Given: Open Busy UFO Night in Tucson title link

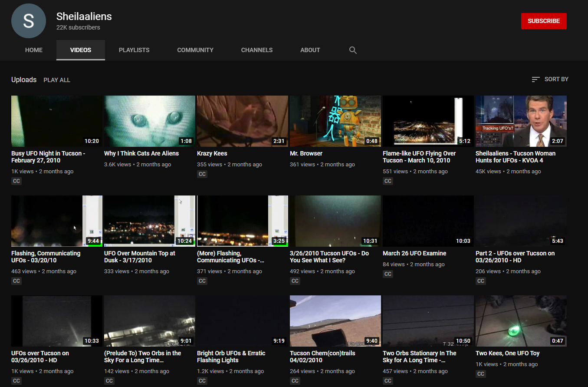Looking at the screenshot, I should [x=48, y=157].
